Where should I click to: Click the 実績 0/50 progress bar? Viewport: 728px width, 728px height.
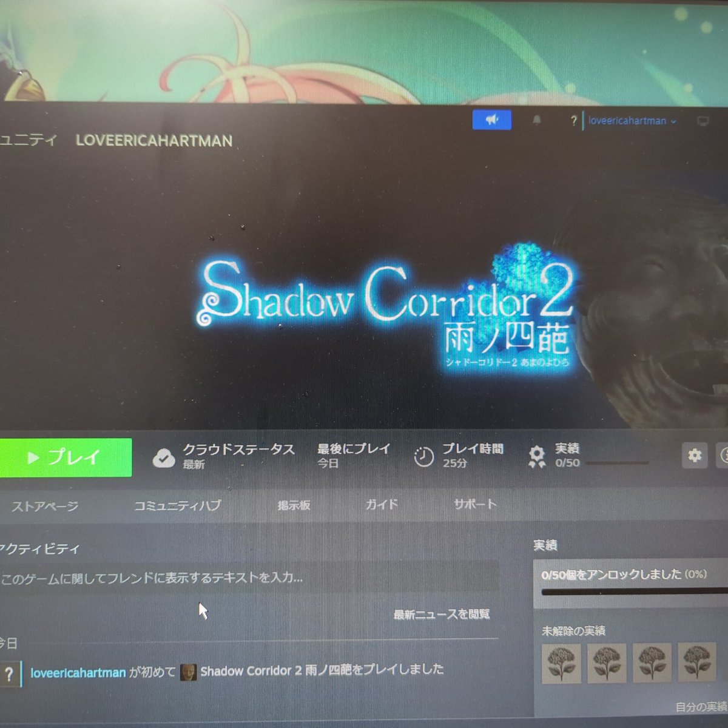[616, 463]
